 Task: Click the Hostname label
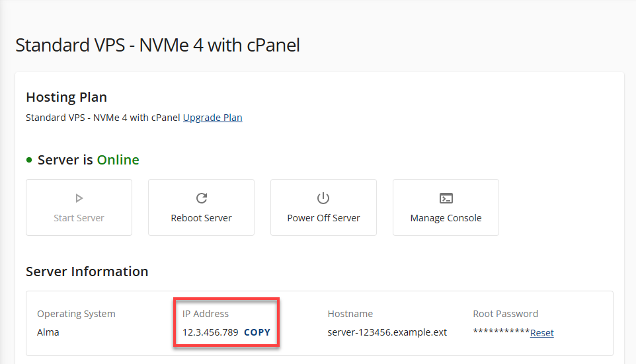(350, 314)
